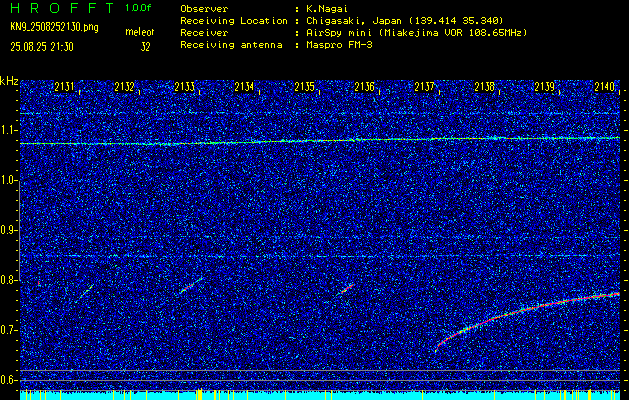Select the AirSpy mini receiver description
Viewport: 629px width, 400px height.
click(x=416, y=32)
